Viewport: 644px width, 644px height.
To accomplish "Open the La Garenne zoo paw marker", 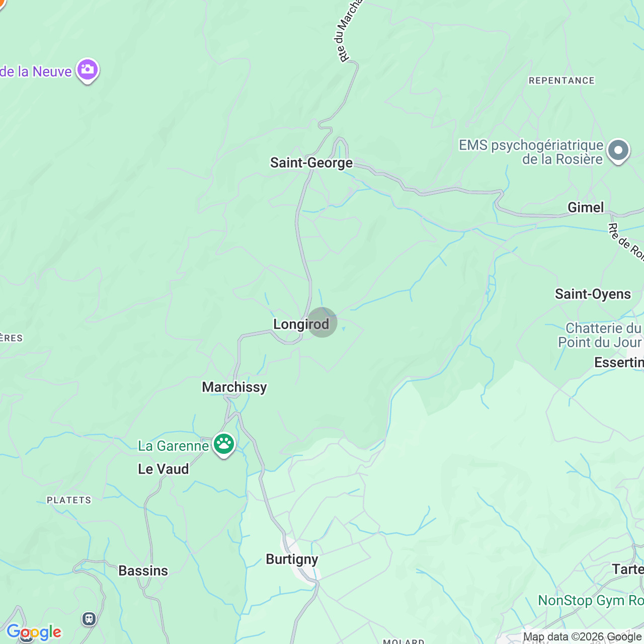I will [224, 445].
